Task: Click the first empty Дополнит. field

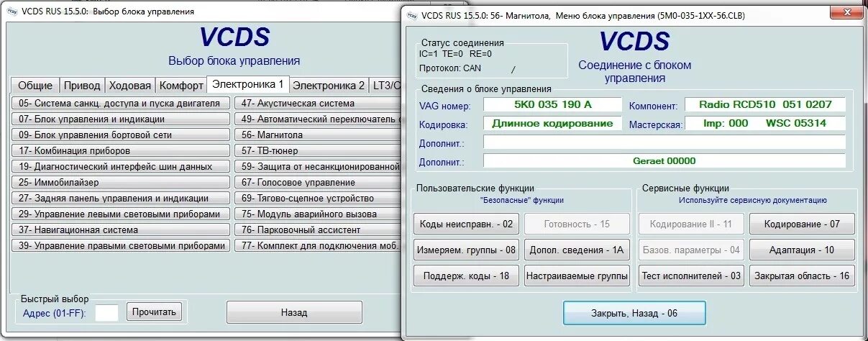Action: point(664,142)
